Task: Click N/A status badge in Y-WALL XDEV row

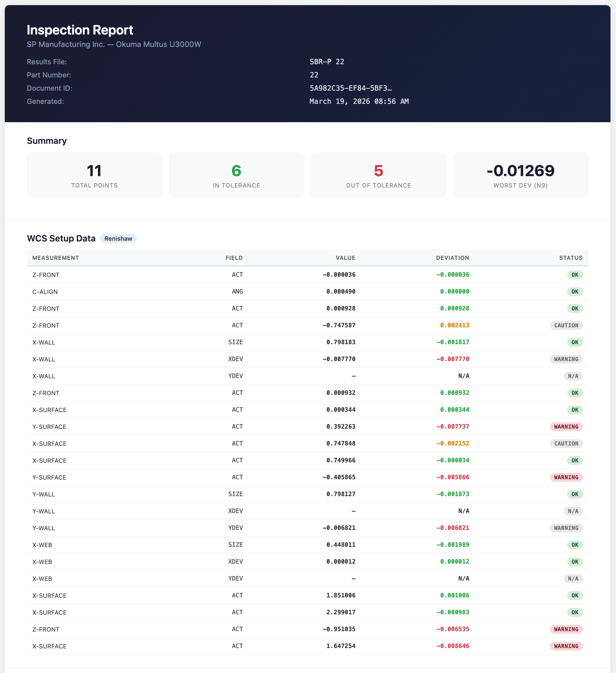Action: (573, 511)
